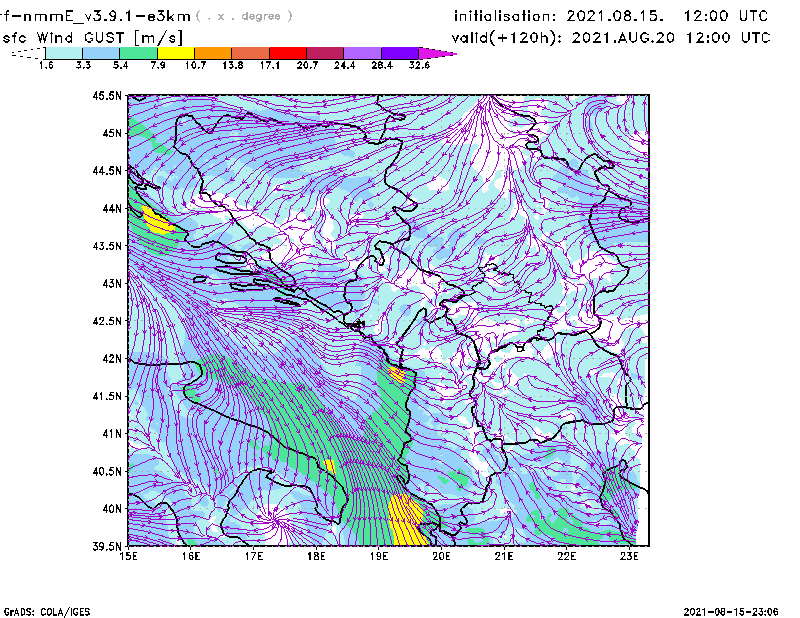800x618 pixels.
Task: Click the yellow gust patch near 44N coast
Action: (x=157, y=221)
